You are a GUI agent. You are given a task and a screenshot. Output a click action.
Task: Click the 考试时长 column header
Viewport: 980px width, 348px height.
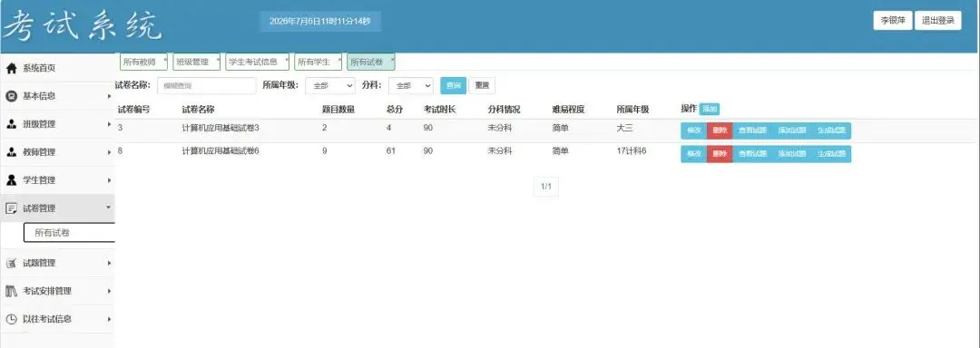(x=440, y=109)
